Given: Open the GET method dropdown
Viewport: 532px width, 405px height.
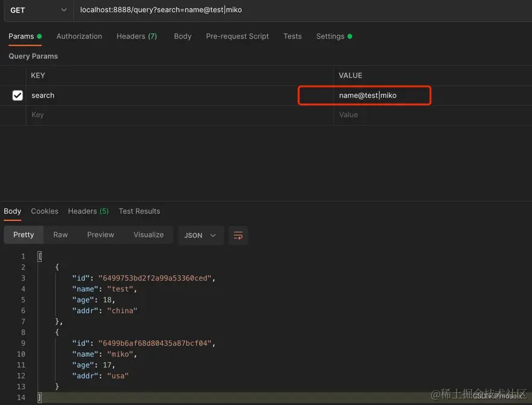Looking at the screenshot, I should coord(38,10).
